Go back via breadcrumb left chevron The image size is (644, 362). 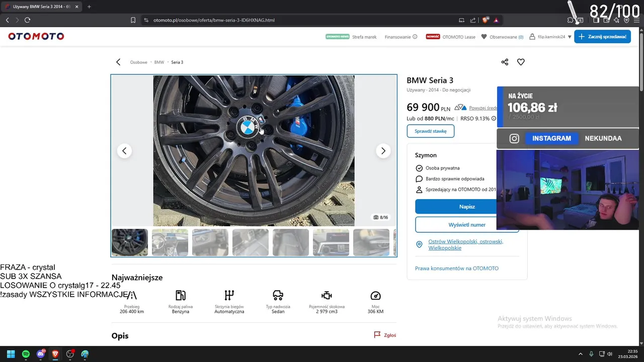(x=118, y=62)
